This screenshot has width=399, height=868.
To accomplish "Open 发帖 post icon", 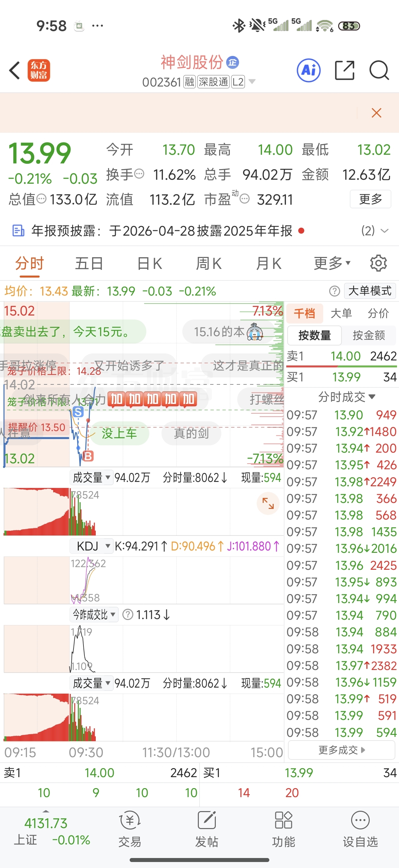I will click(207, 830).
